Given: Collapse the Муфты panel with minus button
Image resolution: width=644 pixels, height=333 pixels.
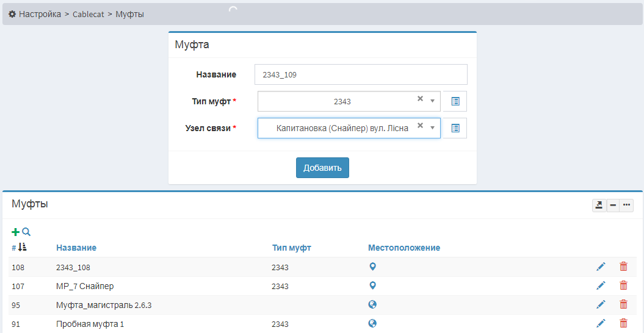Looking at the screenshot, I should tap(613, 206).
